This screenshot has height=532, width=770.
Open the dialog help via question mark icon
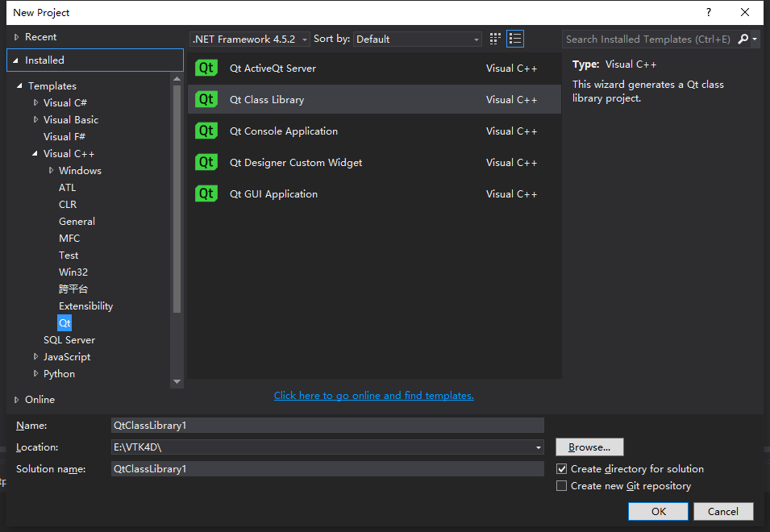[708, 12]
